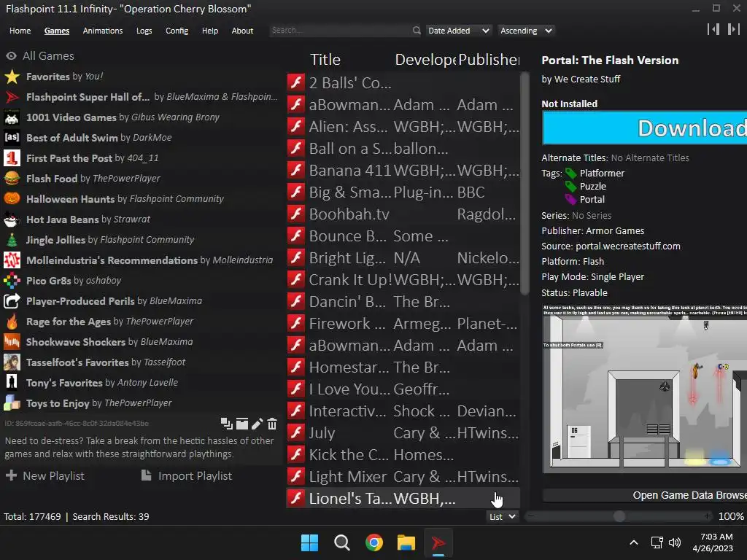Click the Title column header

click(x=325, y=60)
